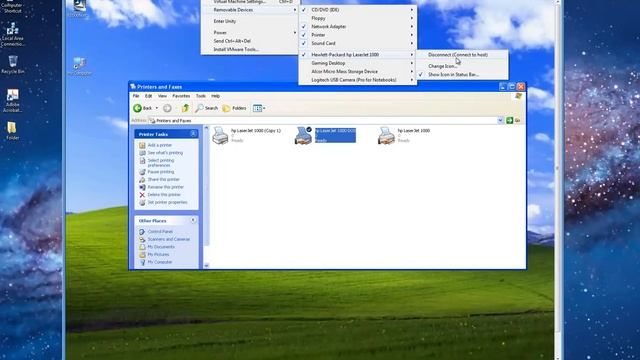Click the task pane scroll down arrow
This screenshot has width=640, height=360.
tap(206, 266)
